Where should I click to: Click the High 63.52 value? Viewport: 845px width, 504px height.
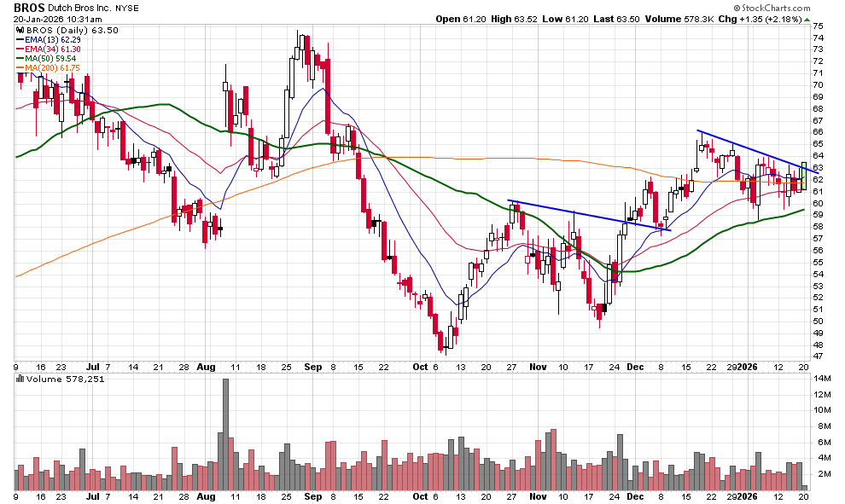click(514, 19)
